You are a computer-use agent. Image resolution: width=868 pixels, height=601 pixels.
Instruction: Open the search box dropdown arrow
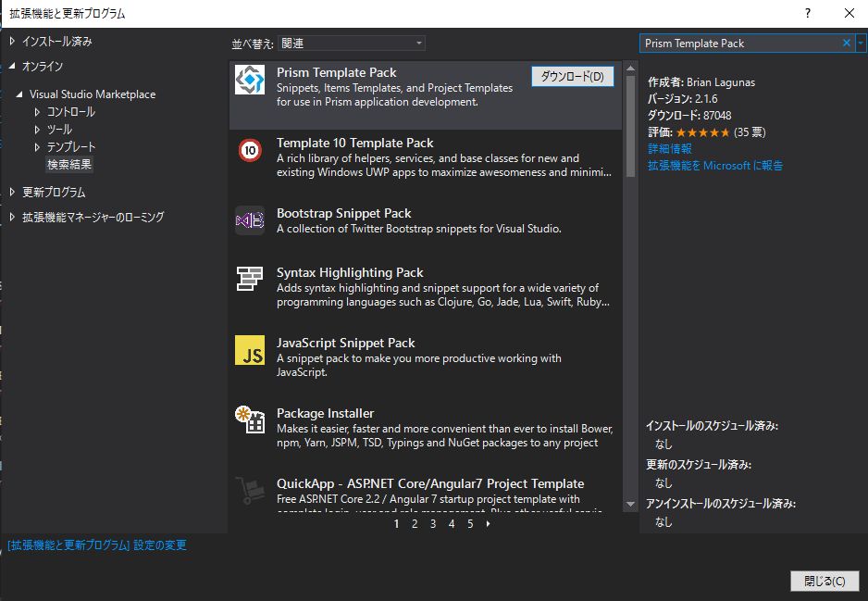(861, 44)
